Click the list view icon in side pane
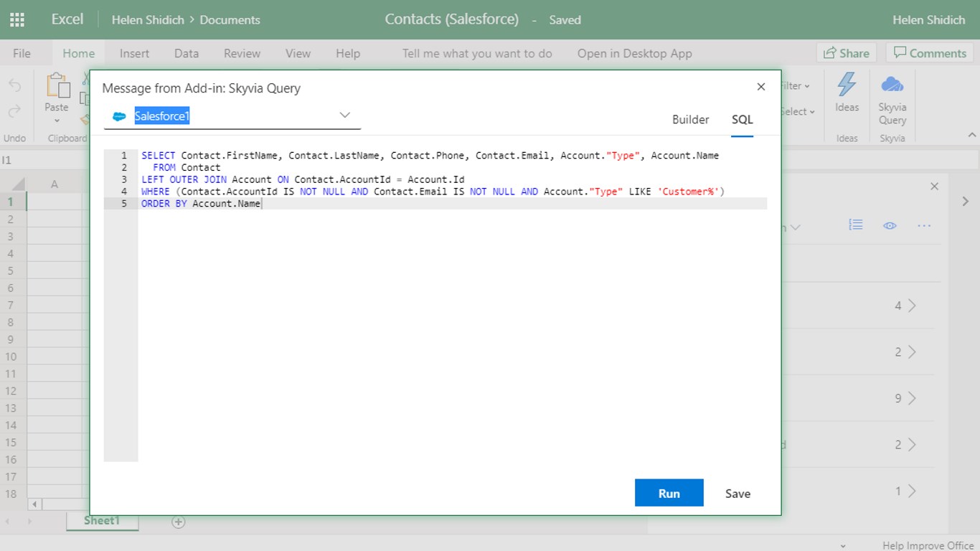980x551 pixels. pos(856,225)
